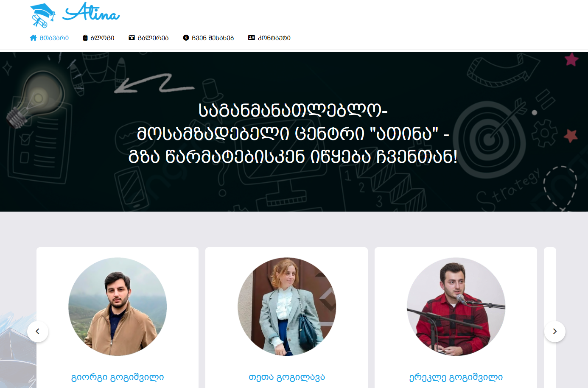Show previous carousel slide with left chevron
This screenshot has width=588, height=388.
pos(38,331)
